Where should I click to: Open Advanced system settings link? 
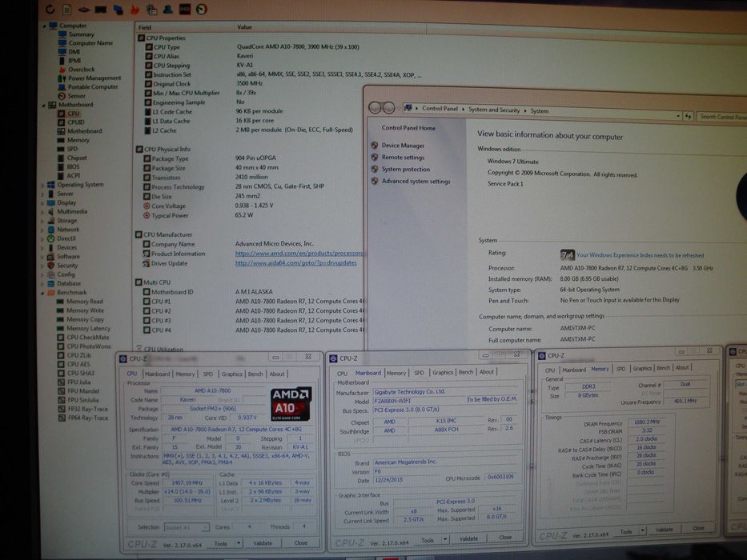coord(416,182)
